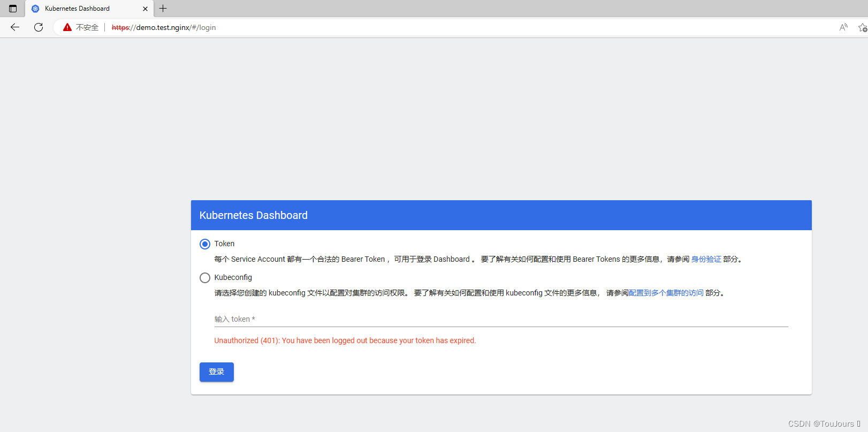868x432 pixels.
Task: Select the Kubernetes Dashboard browser tab
Action: 89,9
